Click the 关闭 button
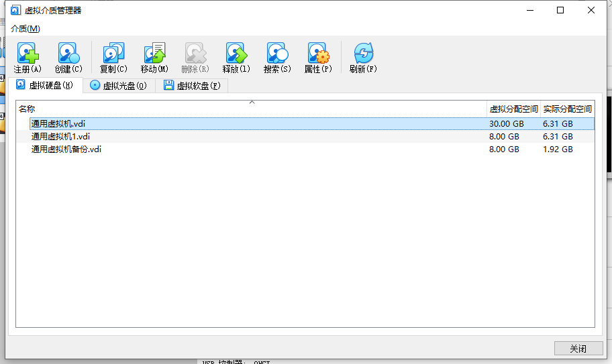 point(578,349)
